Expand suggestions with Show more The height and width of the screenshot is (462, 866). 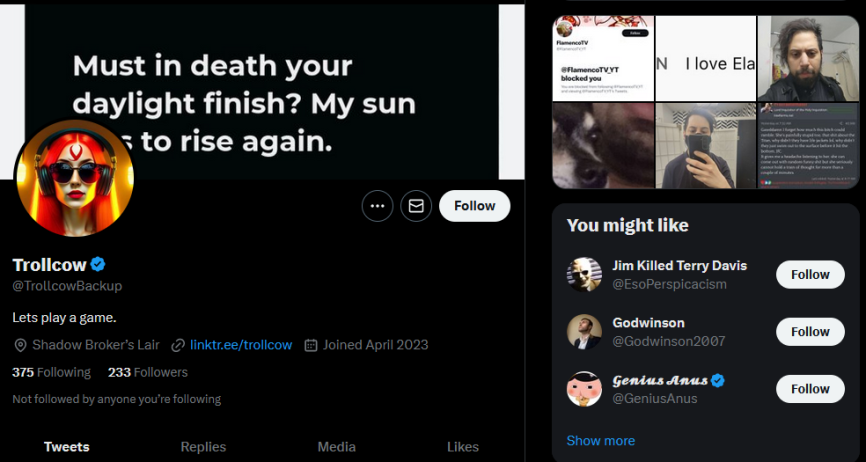[x=600, y=440]
